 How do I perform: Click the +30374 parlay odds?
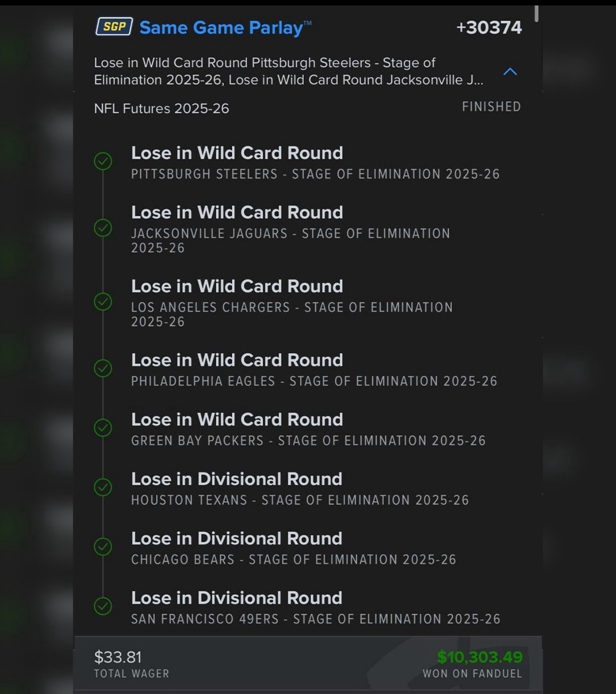coord(489,28)
